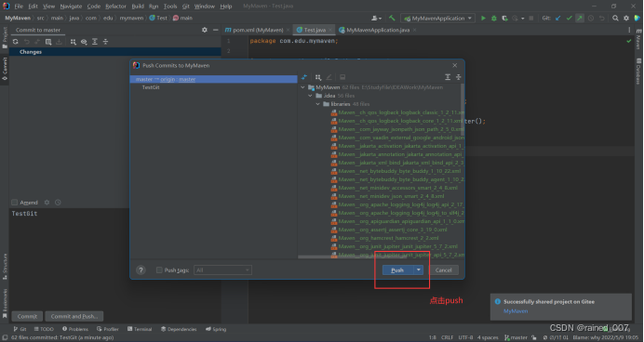Toggle the Amend checkbox
Viewport: 644px width, 342px height.
tap(15, 203)
